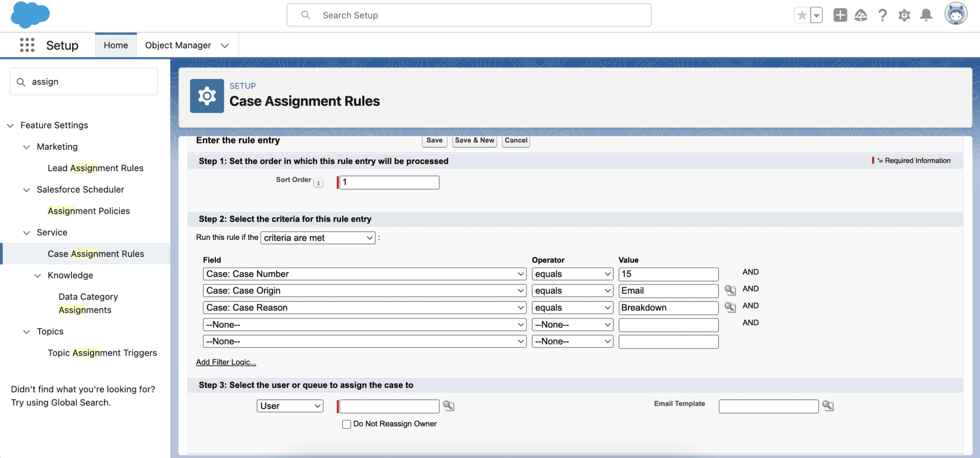Open the App Launcher grid icon

27,44
